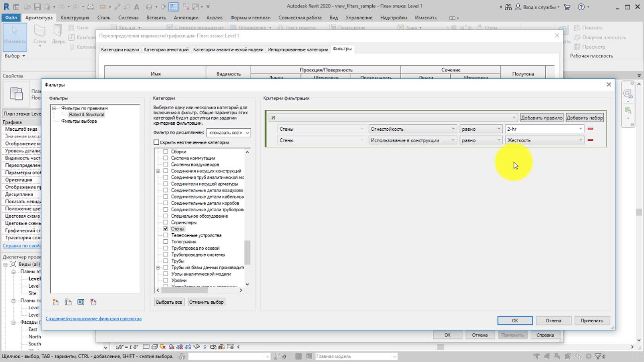Open the равно operator dropdown in the Огнестойкость rule
This screenshot has width=644, height=362.
(481, 129)
